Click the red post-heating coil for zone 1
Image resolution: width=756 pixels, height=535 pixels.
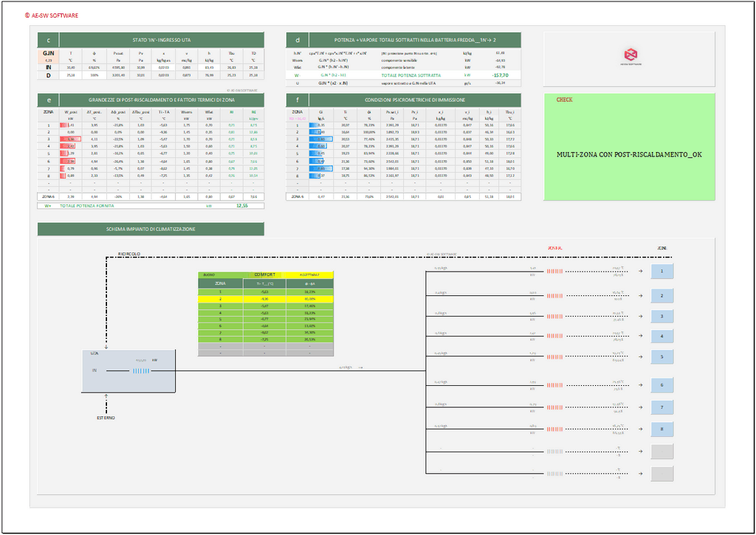click(x=555, y=272)
